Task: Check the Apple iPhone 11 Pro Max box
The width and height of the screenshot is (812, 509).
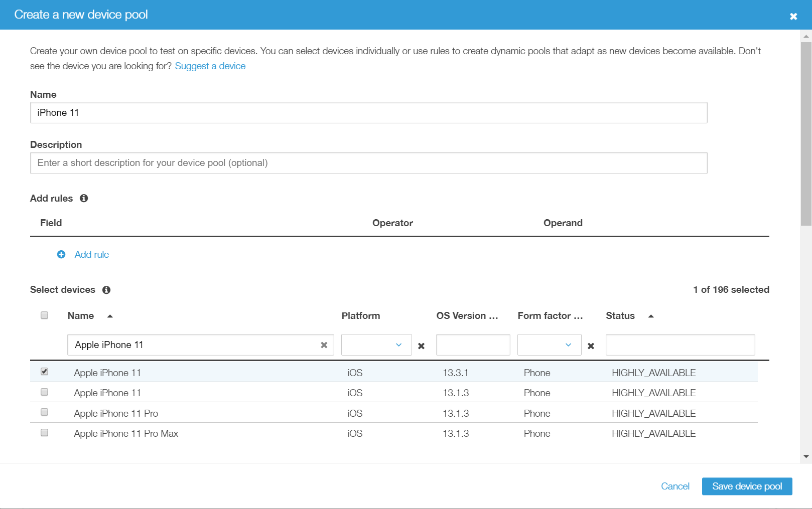Action: (x=45, y=432)
